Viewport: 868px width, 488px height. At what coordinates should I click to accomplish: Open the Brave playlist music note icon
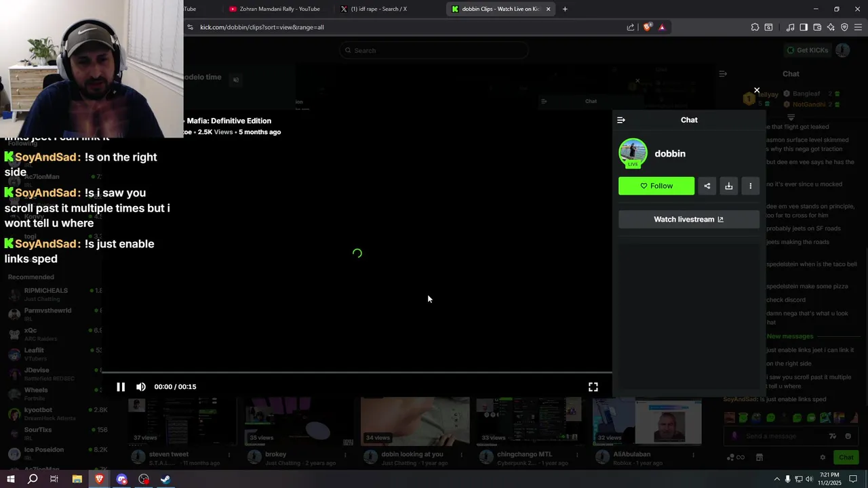click(x=790, y=27)
